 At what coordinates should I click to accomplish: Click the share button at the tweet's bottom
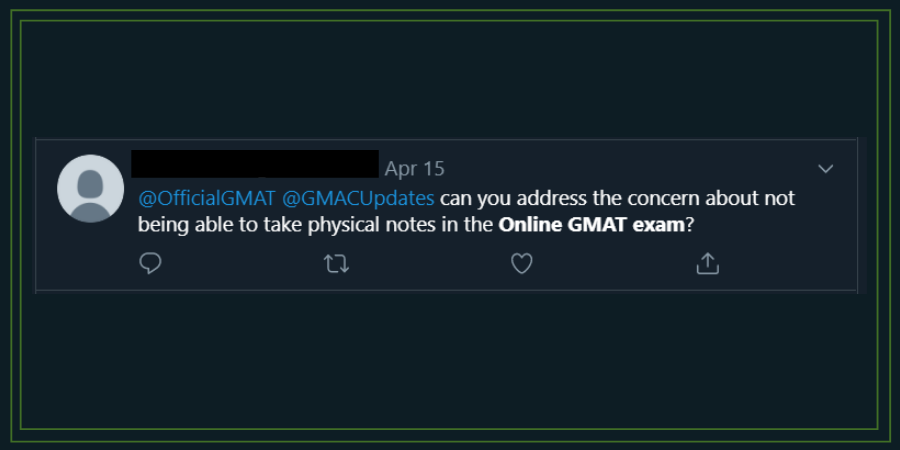coord(708,263)
